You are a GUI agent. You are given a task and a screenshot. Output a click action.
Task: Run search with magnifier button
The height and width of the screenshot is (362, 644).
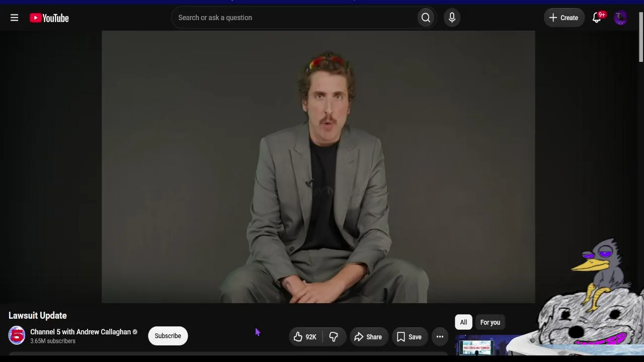point(426,18)
